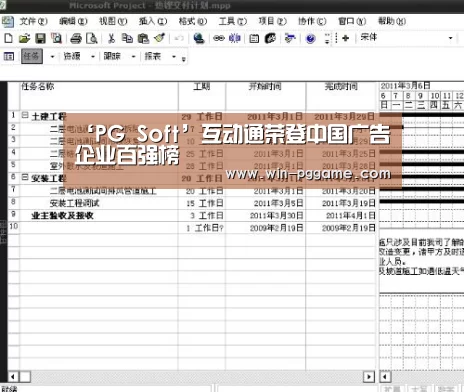Expand toolbar options chevron
Screen dimensions: 464x392
point(327,39)
